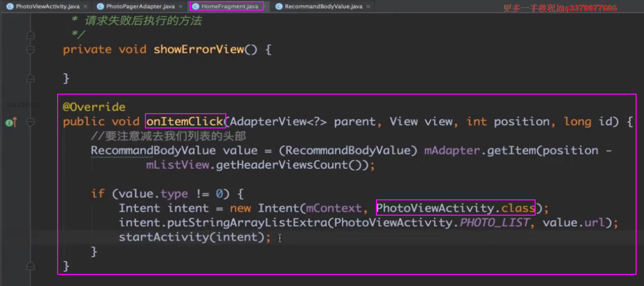
Task: Click fold end marker of the comment block
Action: pyautogui.click(x=30, y=35)
